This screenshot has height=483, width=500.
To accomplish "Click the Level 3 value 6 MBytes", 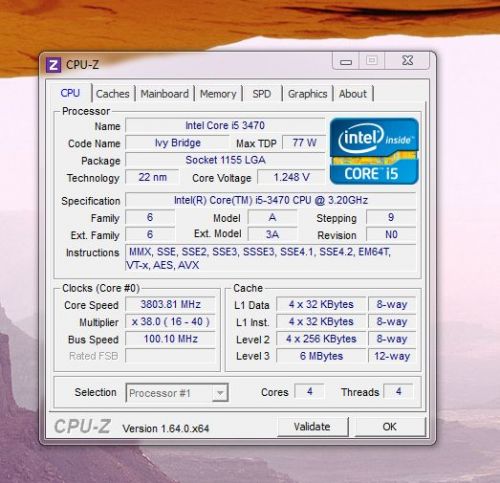I will click(x=321, y=356).
